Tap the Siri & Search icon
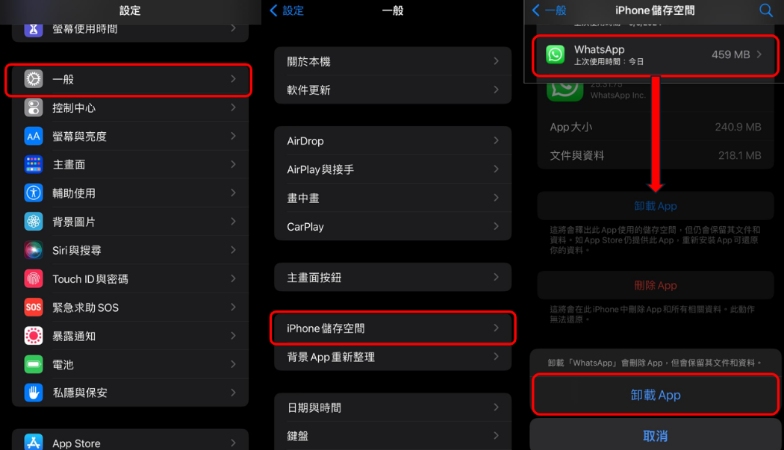The height and width of the screenshot is (450, 784). (x=34, y=250)
